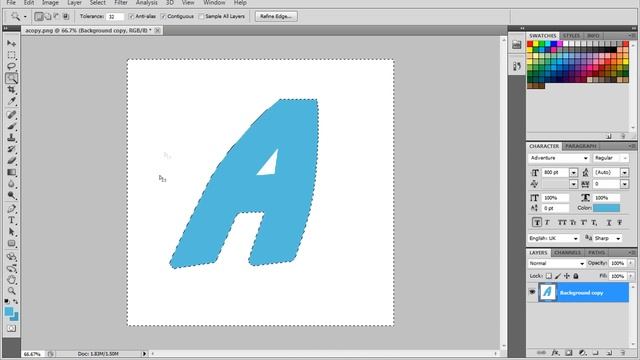Select the Dodge tool
Image resolution: width=640 pixels, height=360 pixels.
11,195
